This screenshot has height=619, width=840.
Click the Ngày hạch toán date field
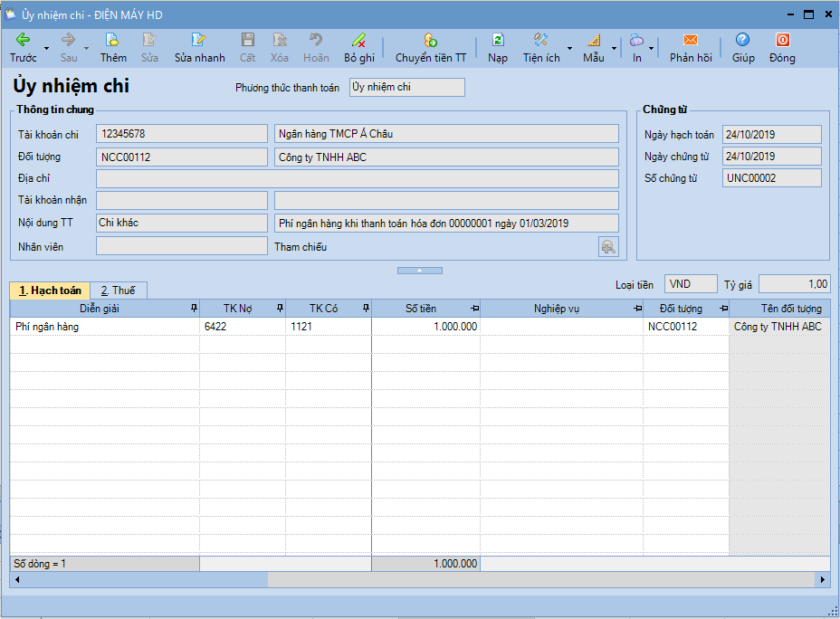771,135
